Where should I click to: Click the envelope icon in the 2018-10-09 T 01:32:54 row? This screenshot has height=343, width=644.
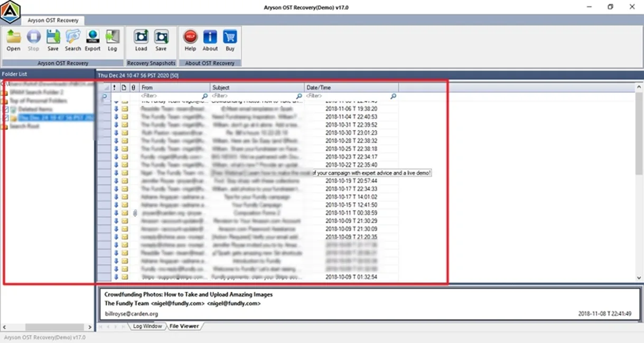pos(125,277)
